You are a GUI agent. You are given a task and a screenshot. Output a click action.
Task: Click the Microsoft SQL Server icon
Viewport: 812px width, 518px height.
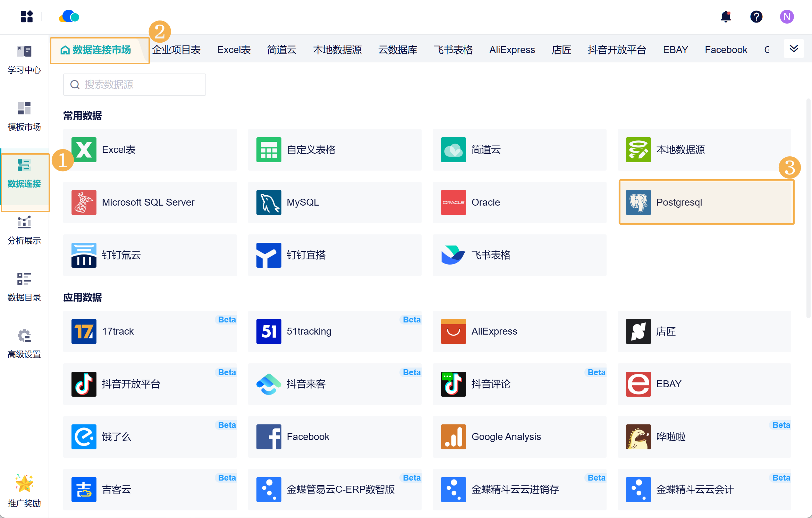coord(84,202)
